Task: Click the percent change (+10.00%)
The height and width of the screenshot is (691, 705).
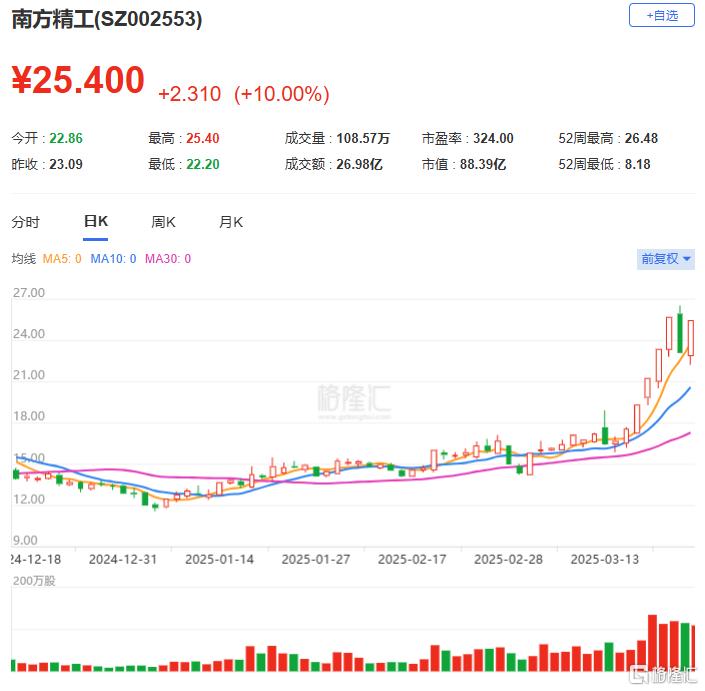Action: coord(282,94)
